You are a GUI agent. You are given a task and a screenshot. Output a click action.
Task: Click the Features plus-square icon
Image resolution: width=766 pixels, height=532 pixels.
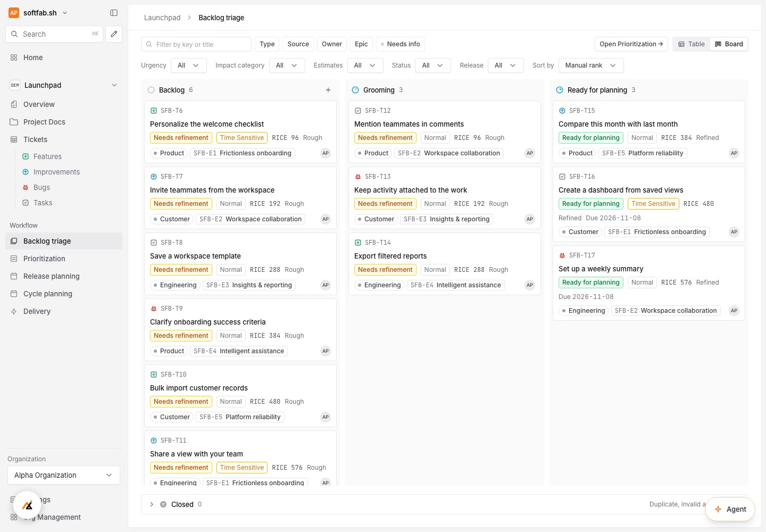pos(26,156)
